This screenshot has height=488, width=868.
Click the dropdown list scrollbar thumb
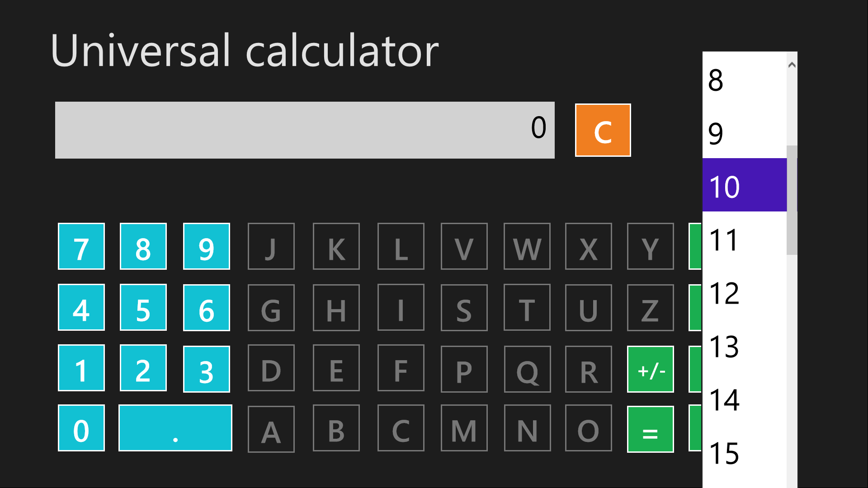click(792, 200)
